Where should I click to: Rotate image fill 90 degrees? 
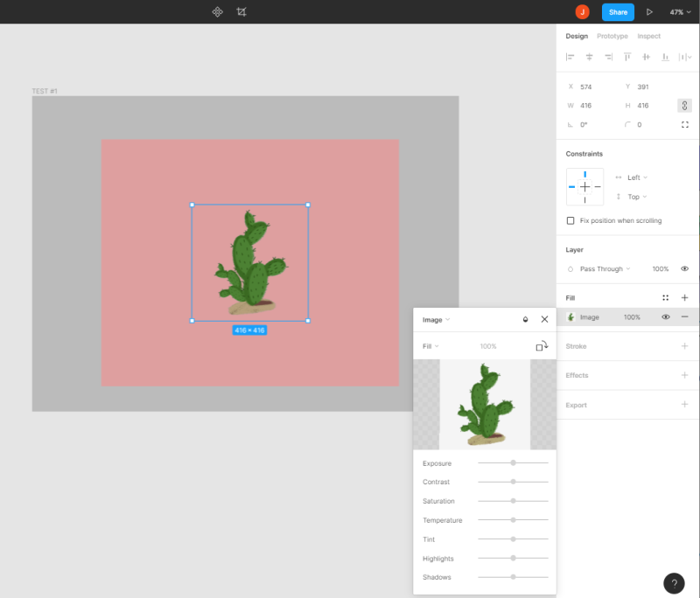pos(542,346)
